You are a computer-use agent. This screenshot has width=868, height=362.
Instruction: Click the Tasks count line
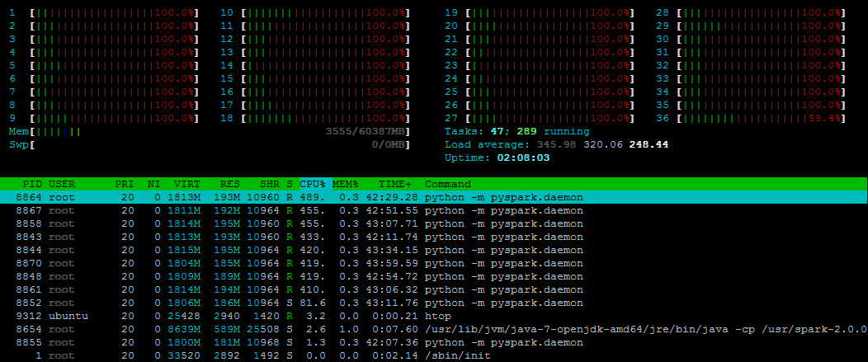pos(517,131)
